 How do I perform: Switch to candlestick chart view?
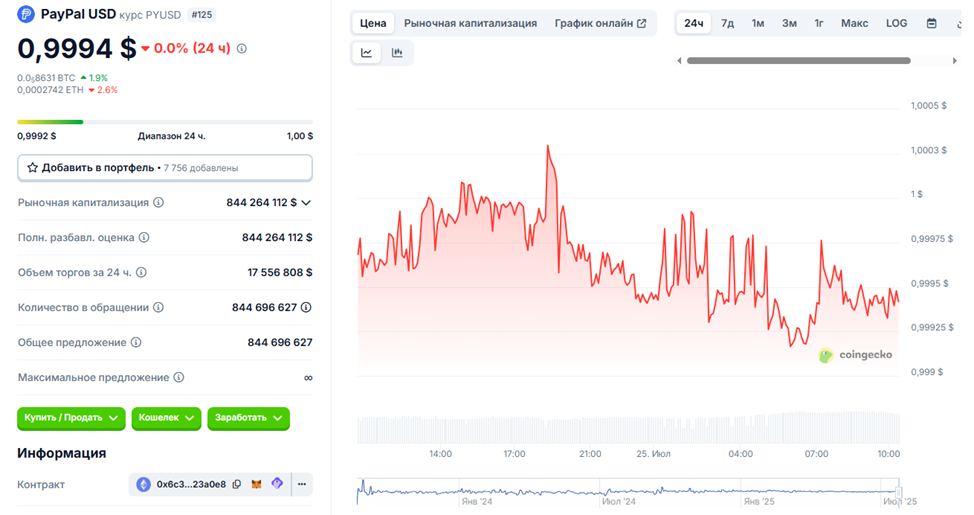click(x=398, y=53)
